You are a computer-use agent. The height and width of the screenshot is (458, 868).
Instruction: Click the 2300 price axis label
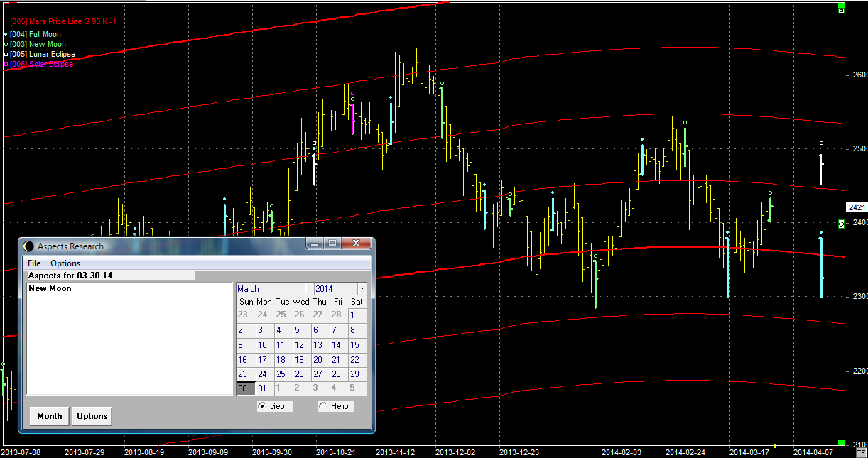point(859,296)
